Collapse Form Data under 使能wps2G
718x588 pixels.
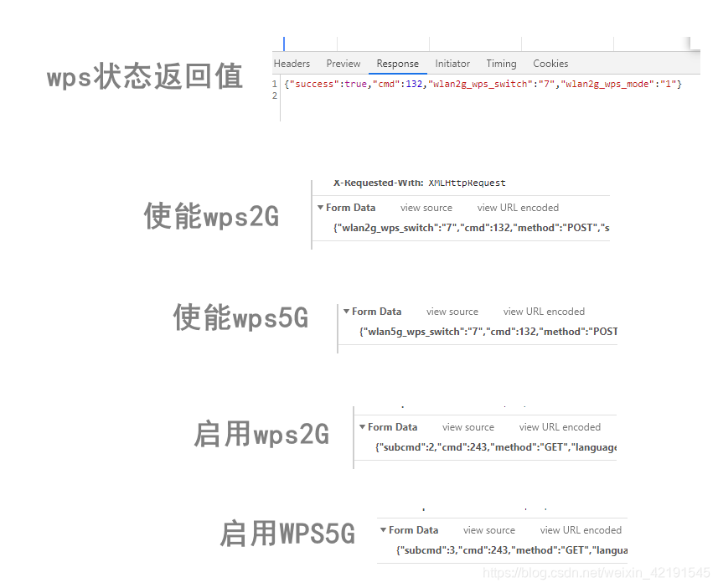click(344, 207)
